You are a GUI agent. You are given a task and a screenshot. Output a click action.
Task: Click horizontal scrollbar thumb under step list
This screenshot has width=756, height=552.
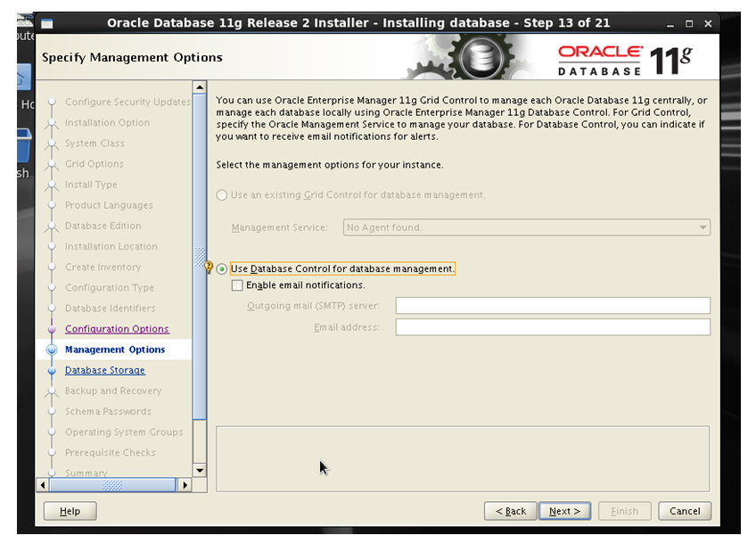click(x=113, y=485)
